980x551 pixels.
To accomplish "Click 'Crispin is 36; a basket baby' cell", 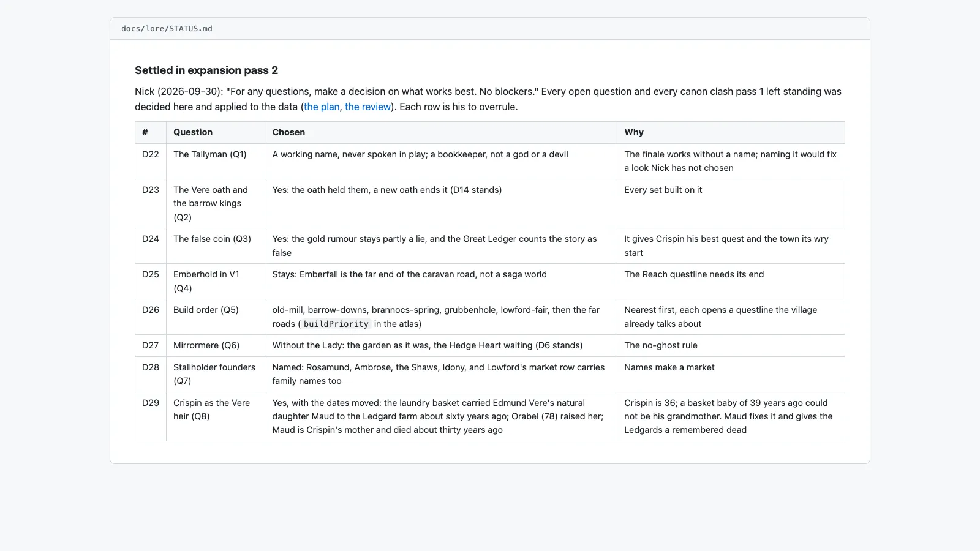I will (731, 417).
